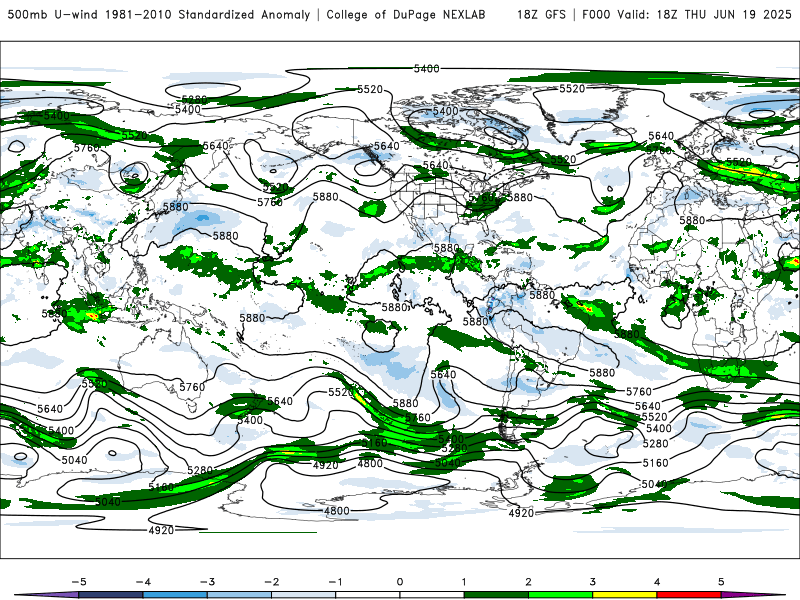The width and height of the screenshot is (800, 600).
Task: Click the 5640 contour label over Alaska
Action: tap(387, 146)
